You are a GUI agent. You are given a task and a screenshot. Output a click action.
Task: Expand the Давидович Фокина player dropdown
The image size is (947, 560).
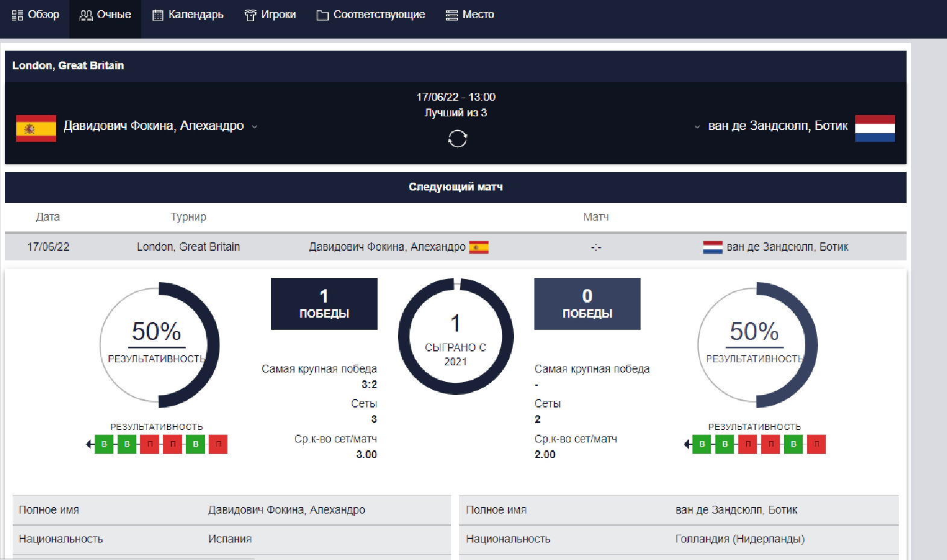(255, 127)
